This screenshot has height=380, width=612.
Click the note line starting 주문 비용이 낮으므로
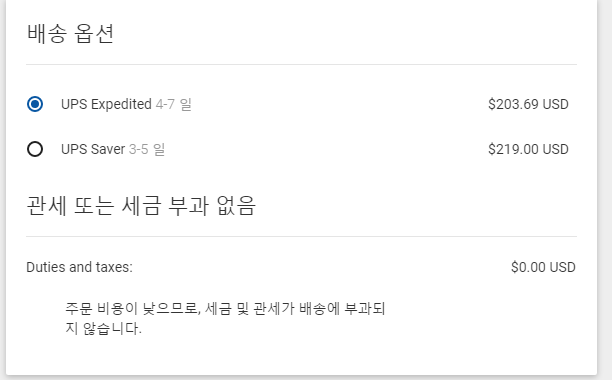225,309
